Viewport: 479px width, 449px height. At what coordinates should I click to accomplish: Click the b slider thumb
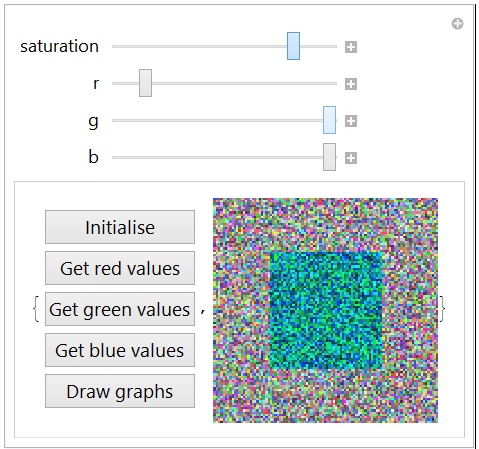(329, 157)
